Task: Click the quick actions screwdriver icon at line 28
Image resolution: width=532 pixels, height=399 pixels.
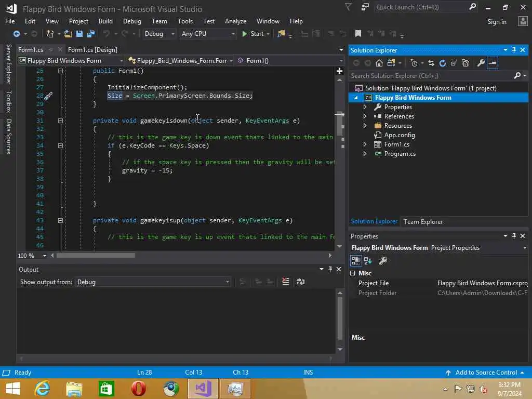Action: click(48, 96)
